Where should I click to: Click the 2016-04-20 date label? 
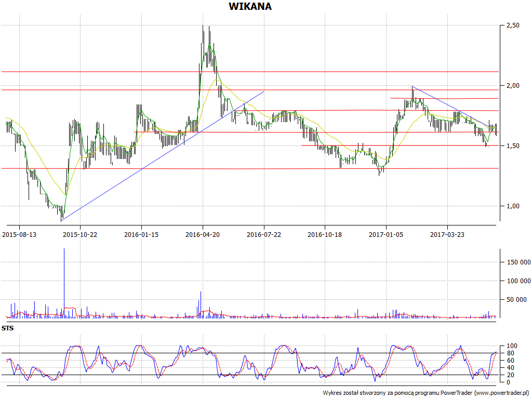coord(203,234)
